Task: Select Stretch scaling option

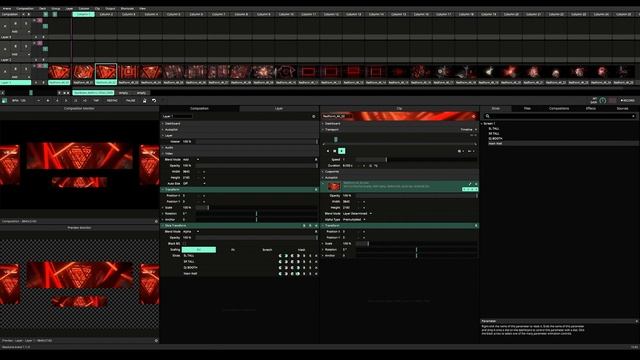Action: (x=267, y=250)
